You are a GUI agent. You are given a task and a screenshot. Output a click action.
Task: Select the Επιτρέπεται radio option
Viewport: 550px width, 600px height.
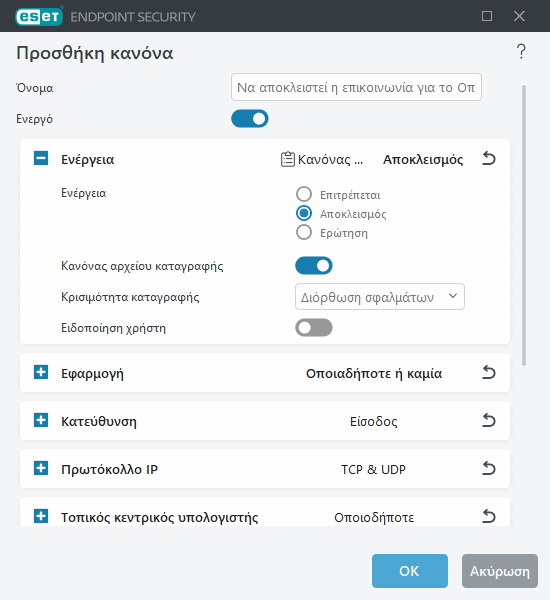click(304, 194)
